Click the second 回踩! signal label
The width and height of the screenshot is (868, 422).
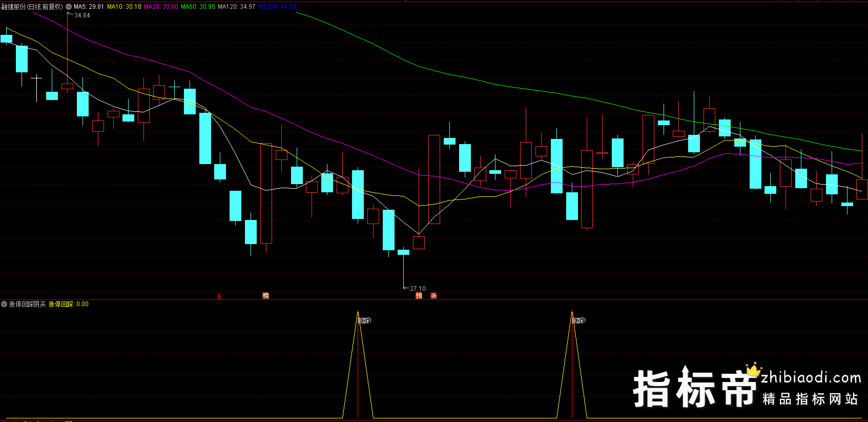tap(578, 320)
